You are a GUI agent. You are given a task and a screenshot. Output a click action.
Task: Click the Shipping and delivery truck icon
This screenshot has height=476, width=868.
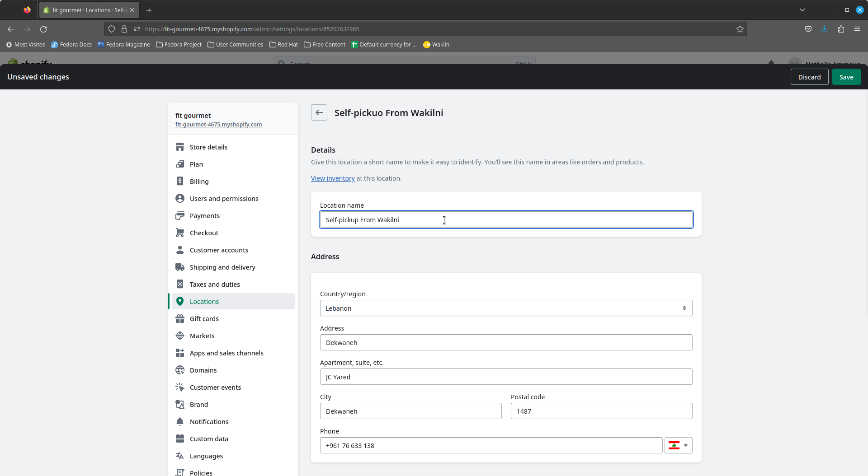coord(180,267)
